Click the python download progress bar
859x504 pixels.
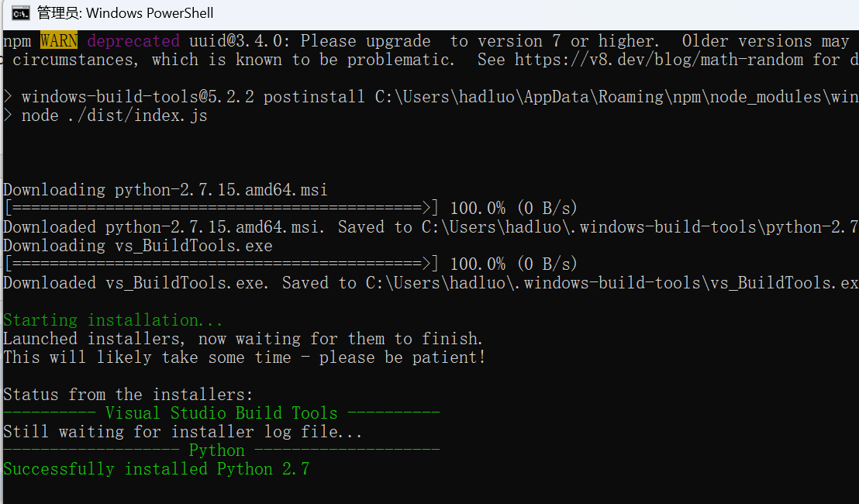(221, 208)
